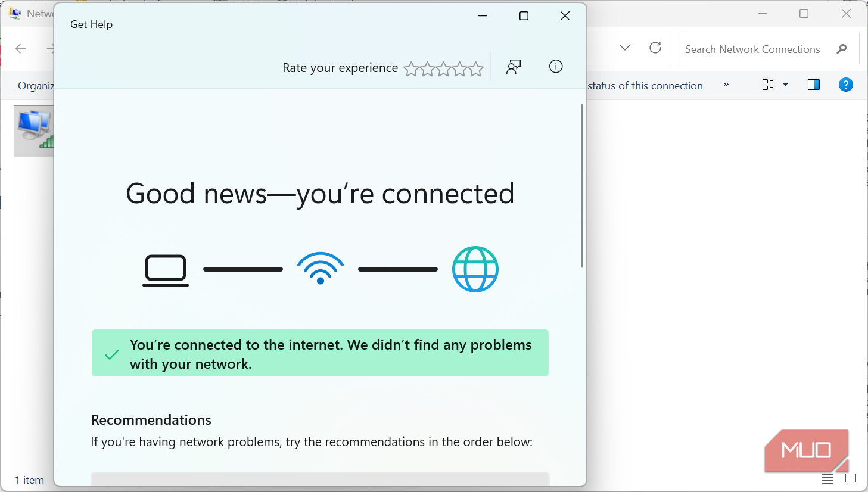Rate the experience two stars
Image resolution: width=868 pixels, height=492 pixels.
click(427, 69)
